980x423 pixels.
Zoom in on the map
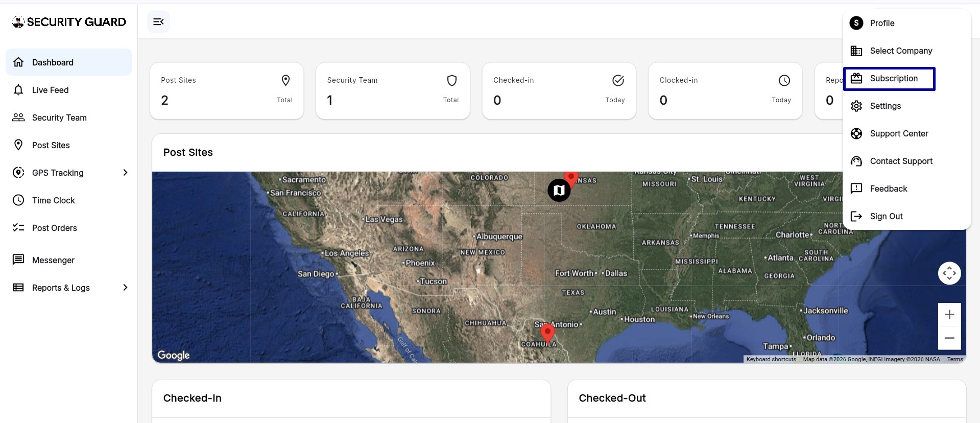(949, 315)
